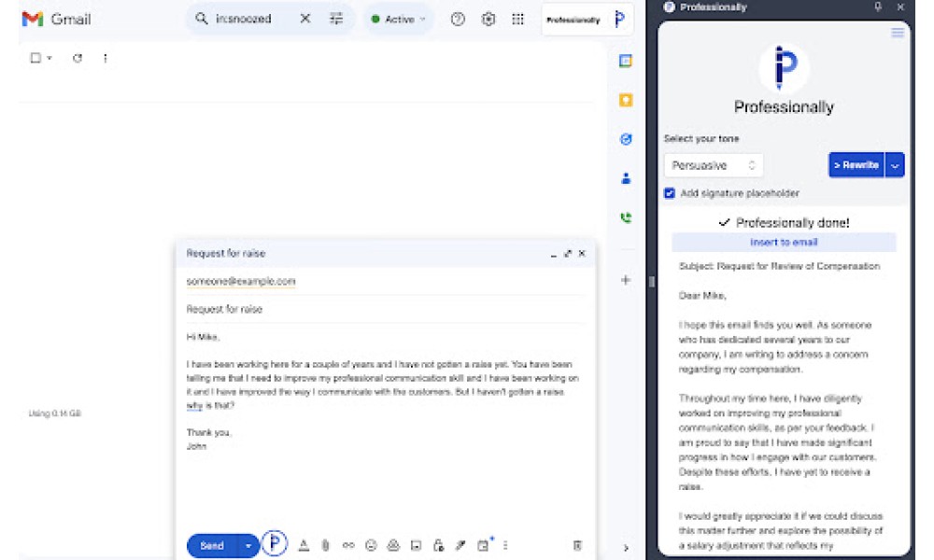This screenshot has height=560, width=934.
Task: Open search filter options icon
Action: [336, 19]
